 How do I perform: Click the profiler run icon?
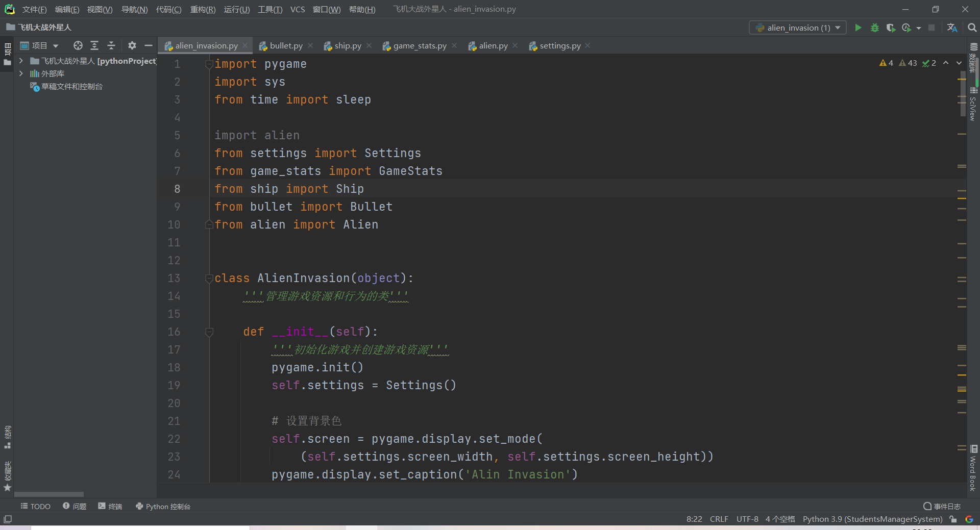point(906,28)
